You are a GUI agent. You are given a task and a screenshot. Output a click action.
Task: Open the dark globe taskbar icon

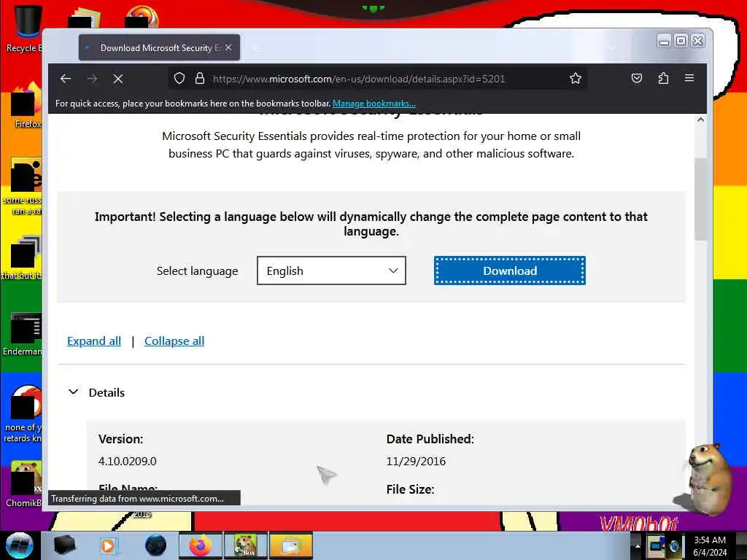(x=156, y=545)
